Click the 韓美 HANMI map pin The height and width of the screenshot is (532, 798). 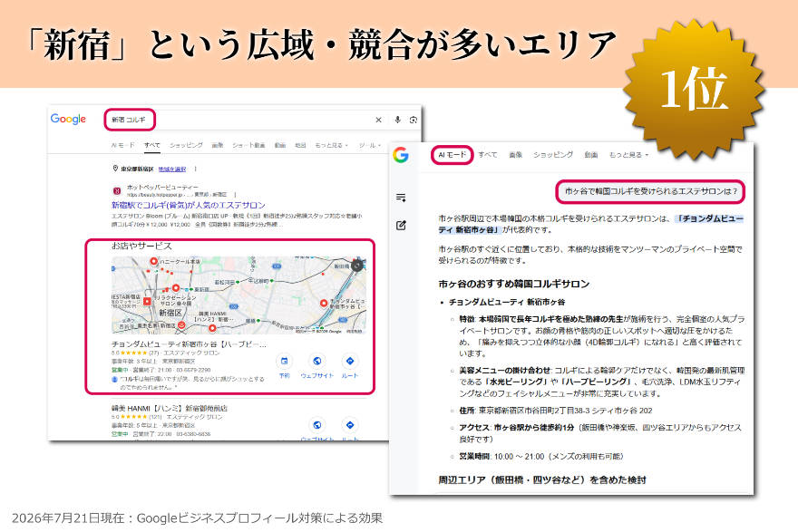coord(212,327)
